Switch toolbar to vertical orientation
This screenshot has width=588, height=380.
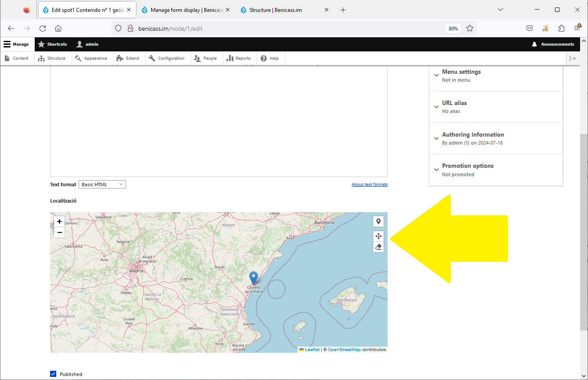pos(573,58)
